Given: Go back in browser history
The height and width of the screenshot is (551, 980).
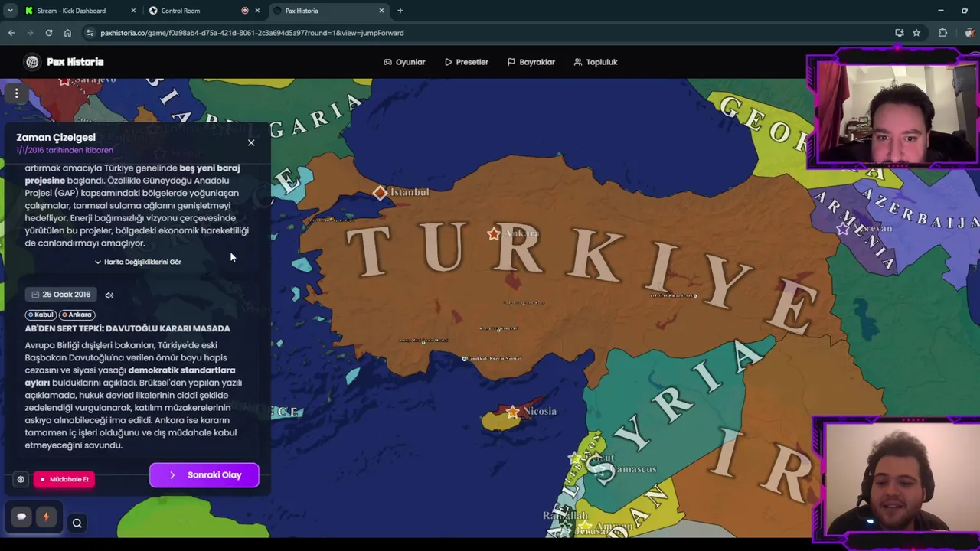Looking at the screenshot, I should (11, 33).
